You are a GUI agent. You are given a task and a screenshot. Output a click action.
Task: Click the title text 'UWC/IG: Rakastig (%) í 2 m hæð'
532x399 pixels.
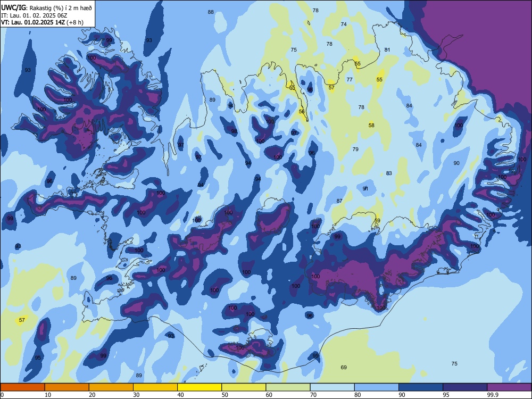[x=46, y=8]
